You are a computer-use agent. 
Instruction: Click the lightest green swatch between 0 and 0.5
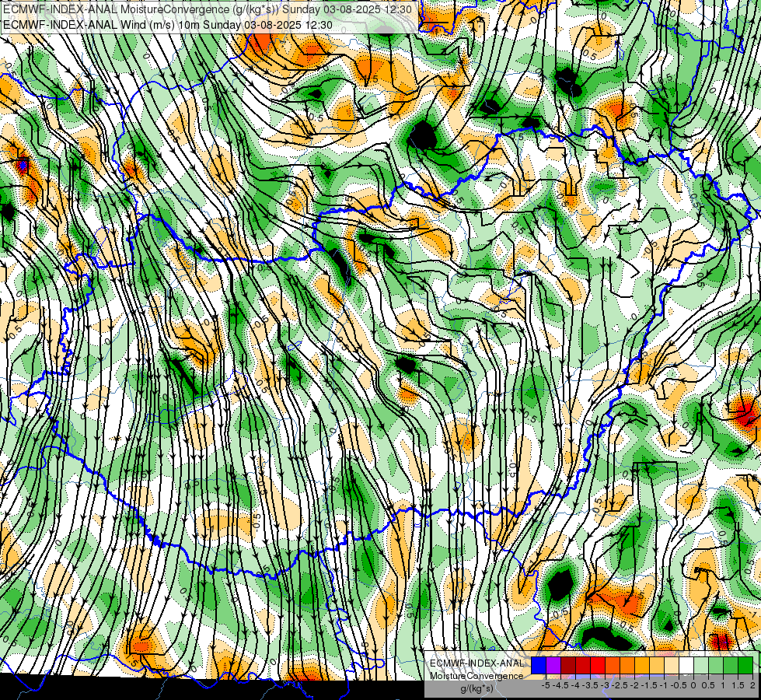point(701,666)
